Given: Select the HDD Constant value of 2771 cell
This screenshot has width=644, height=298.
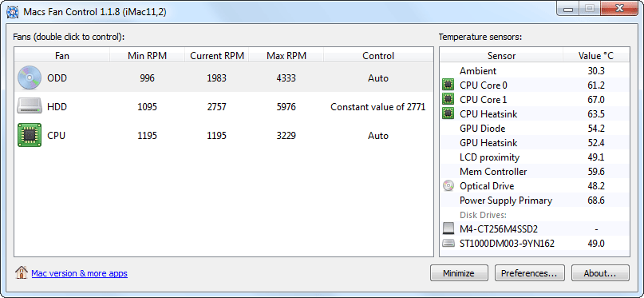Looking at the screenshot, I should 377,107.
